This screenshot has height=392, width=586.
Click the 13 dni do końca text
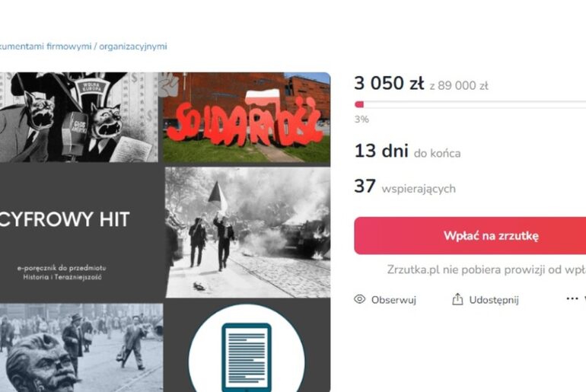coord(407,151)
